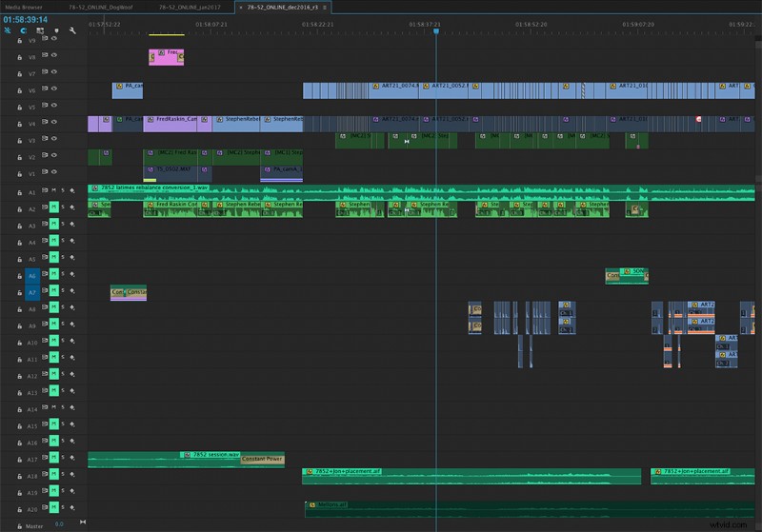Mute track A1
The width and height of the screenshot is (762, 532).
54,190
